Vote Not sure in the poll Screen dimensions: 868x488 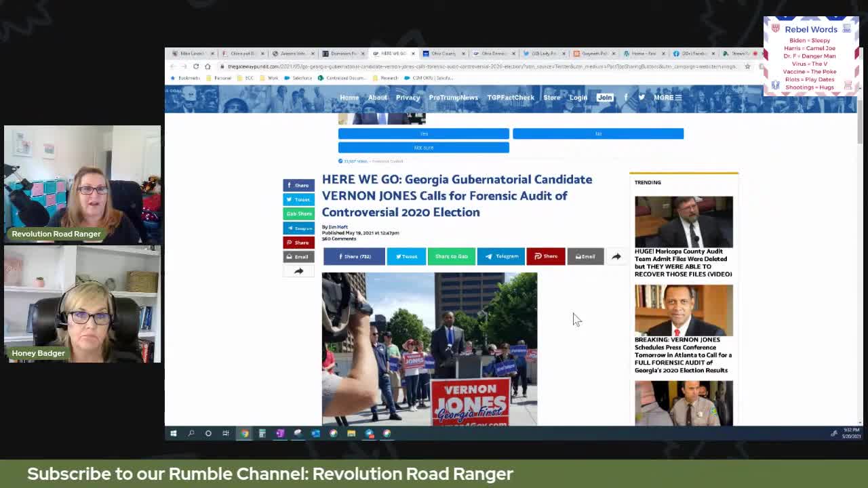(x=424, y=148)
